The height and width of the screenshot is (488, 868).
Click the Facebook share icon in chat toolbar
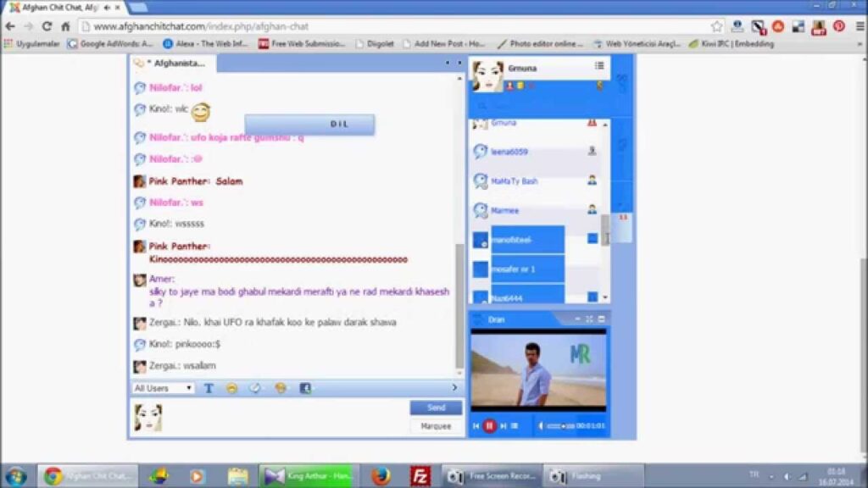coord(305,388)
